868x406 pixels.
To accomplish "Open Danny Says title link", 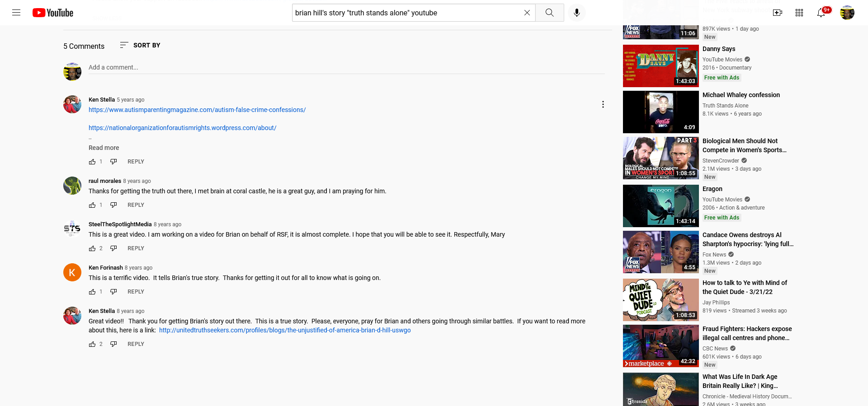I will point(719,49).
